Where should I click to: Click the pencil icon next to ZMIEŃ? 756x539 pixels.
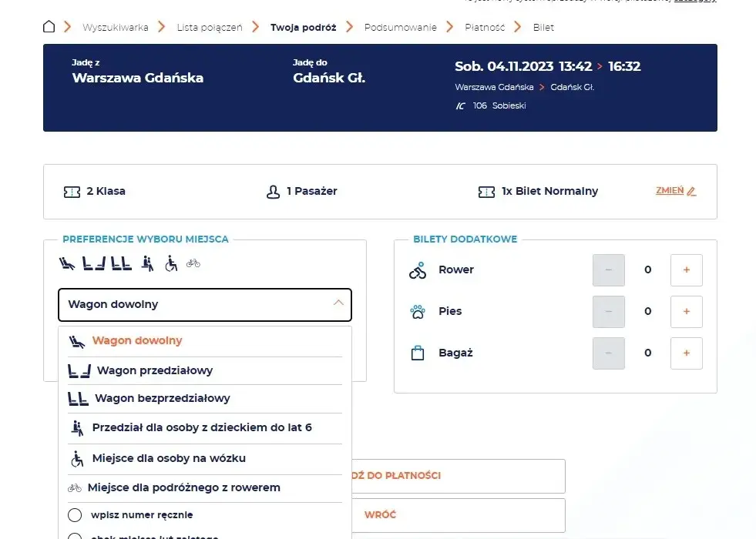pyautogui.click(x=691, y=191)
